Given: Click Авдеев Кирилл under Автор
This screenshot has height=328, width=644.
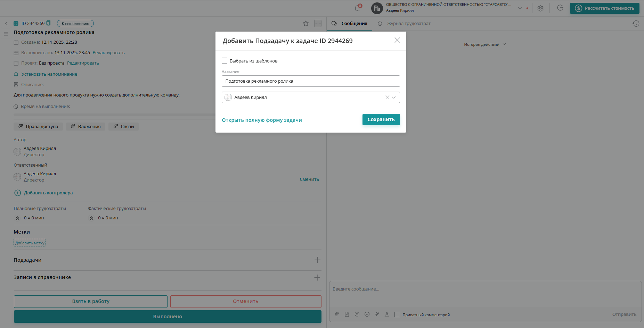Looking at the screenshot, I should tap(40, 149).
